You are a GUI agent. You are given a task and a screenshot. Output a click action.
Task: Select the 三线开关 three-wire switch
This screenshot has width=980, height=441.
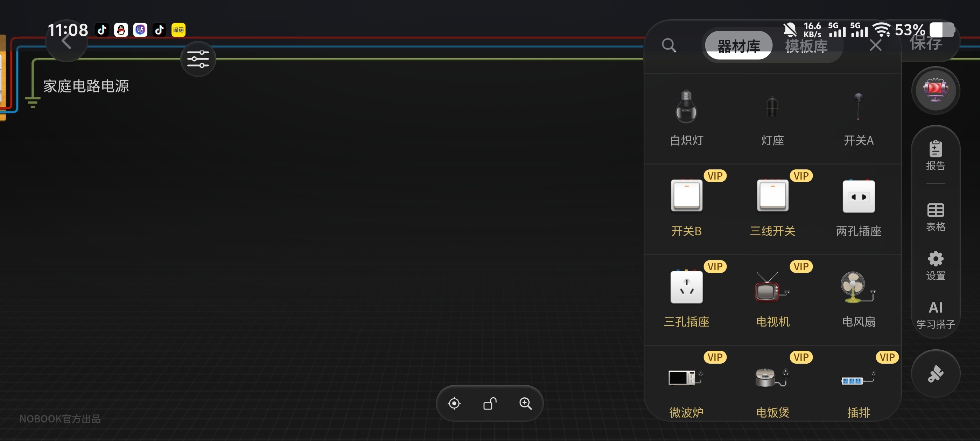tap(772, 208)
